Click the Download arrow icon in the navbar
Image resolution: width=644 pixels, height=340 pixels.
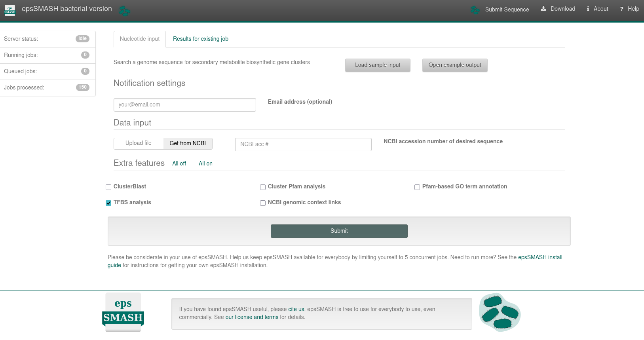[543, 8]
